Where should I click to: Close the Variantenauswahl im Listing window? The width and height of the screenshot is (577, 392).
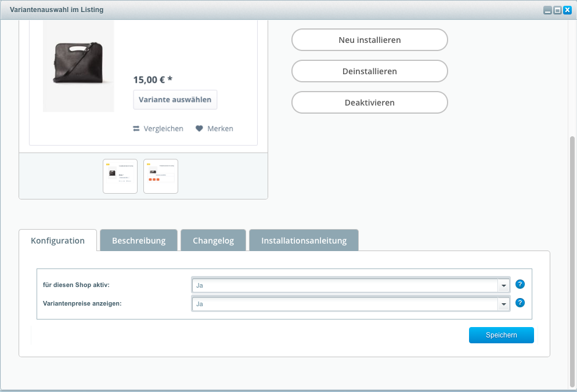coord(567,10)
